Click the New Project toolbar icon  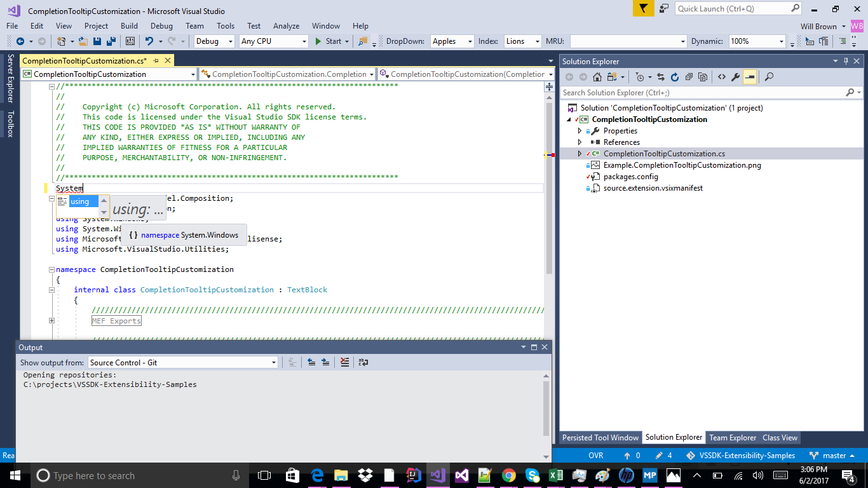click(62, 41)
